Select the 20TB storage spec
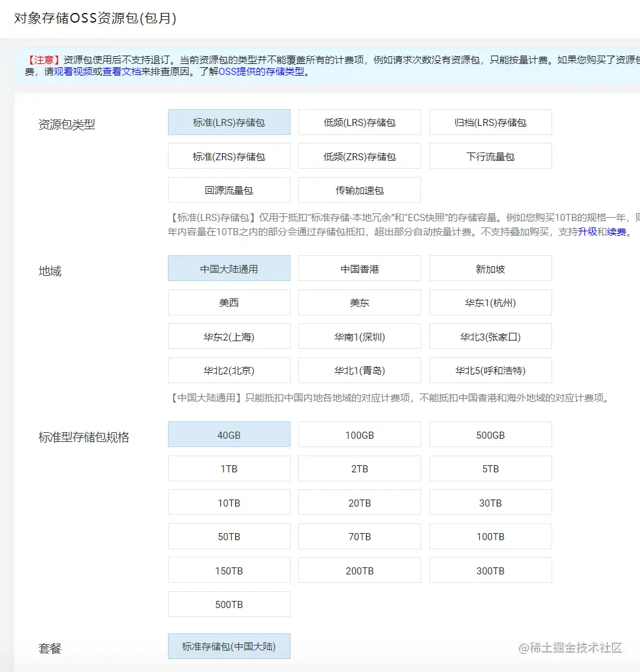 coord(360,502)
